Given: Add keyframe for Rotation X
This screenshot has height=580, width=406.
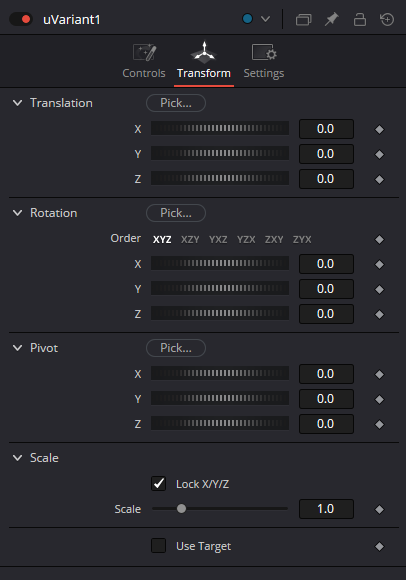Looking at the screenshot, I should (379, 264).
